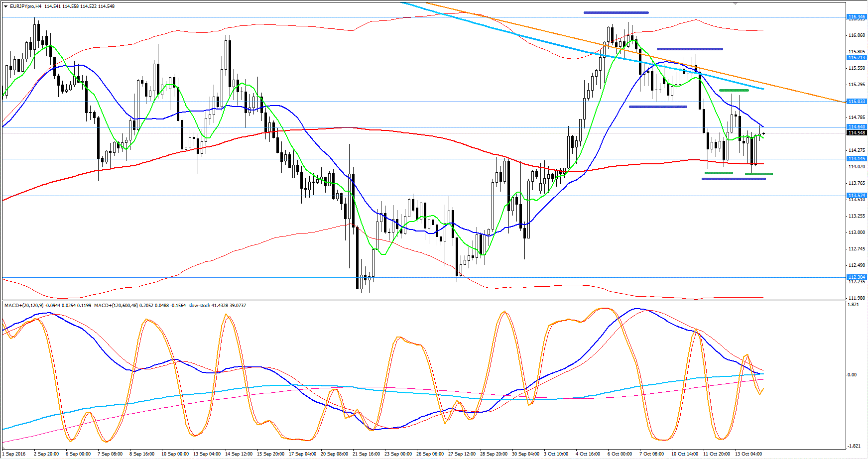Click the 21 Sep 16:00 time label

pyautogui.click(x=366, y=454)
